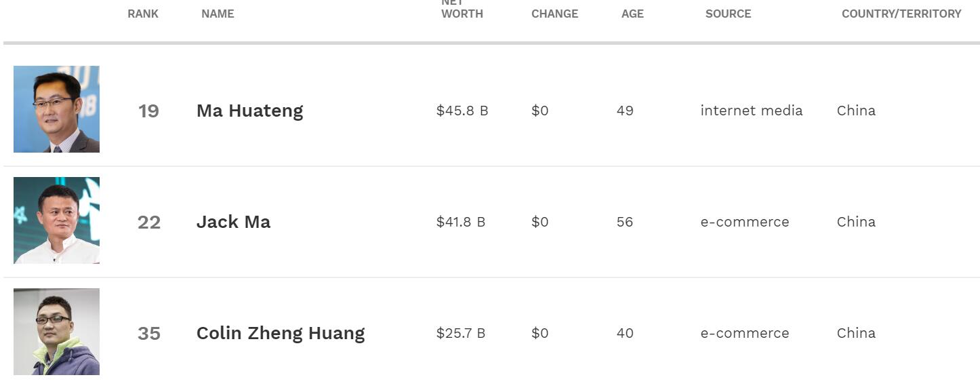
Task: Click rank number 35 in table
Action: (149, 334)
